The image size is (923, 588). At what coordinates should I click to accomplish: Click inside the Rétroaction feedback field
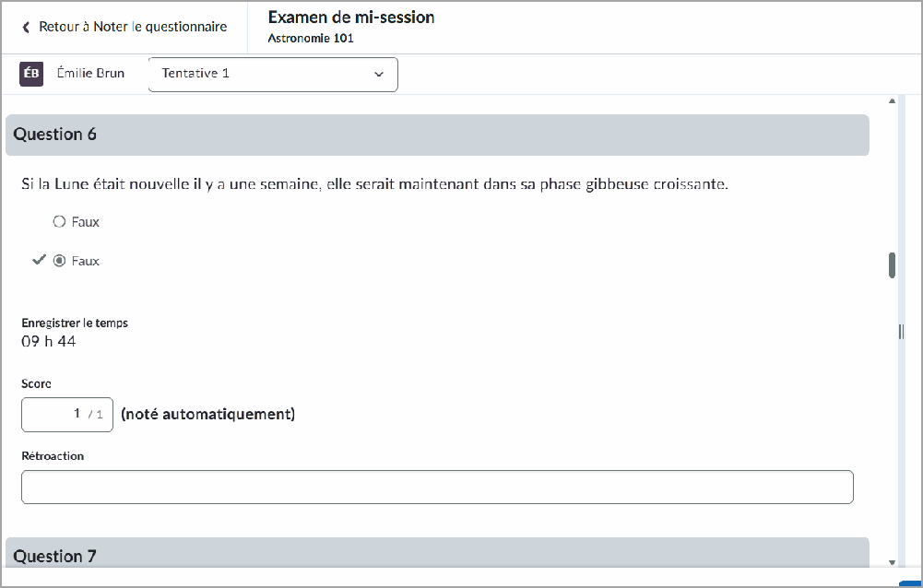438,487
